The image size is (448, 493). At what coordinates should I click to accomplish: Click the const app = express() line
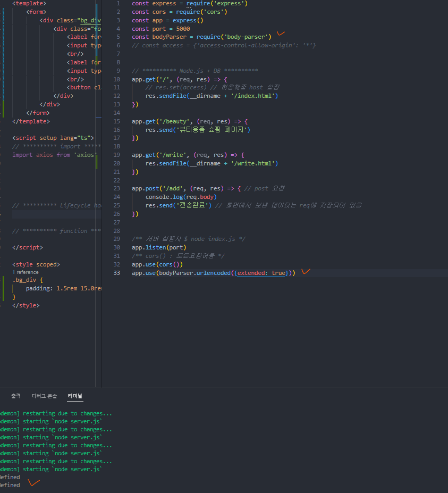(x=167, y=20)
